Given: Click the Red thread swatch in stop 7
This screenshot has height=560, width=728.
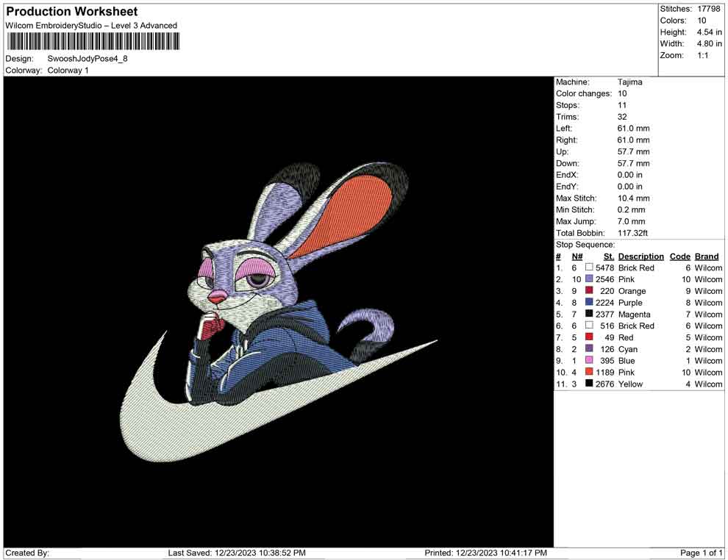Looking at the screenshot, I should point(589,337).
